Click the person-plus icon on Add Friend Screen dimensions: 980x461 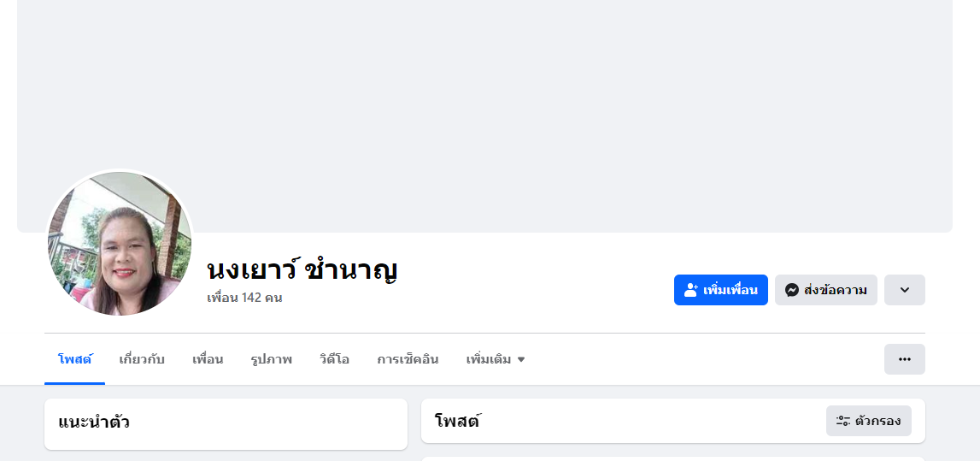pos(691,290)
